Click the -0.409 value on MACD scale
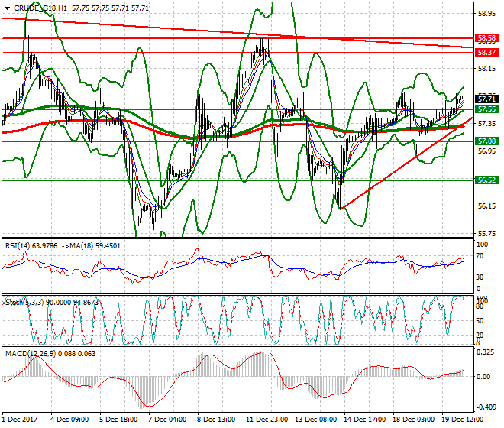504x428 pixels. point(485,407)
